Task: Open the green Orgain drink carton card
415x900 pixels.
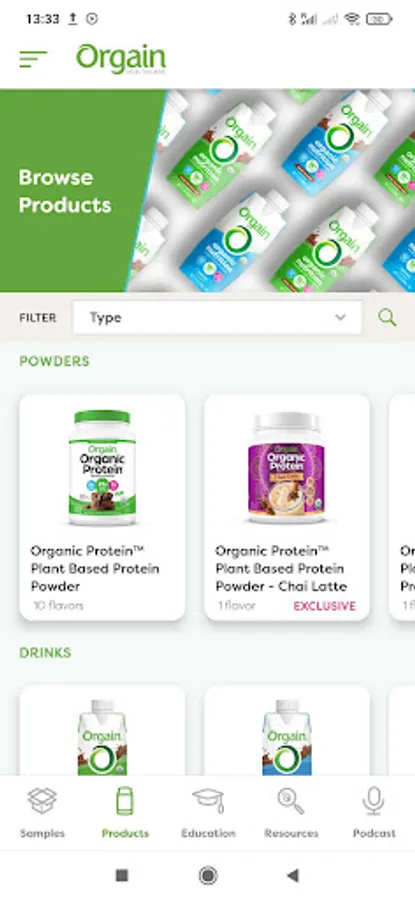Action: [102, 730]
